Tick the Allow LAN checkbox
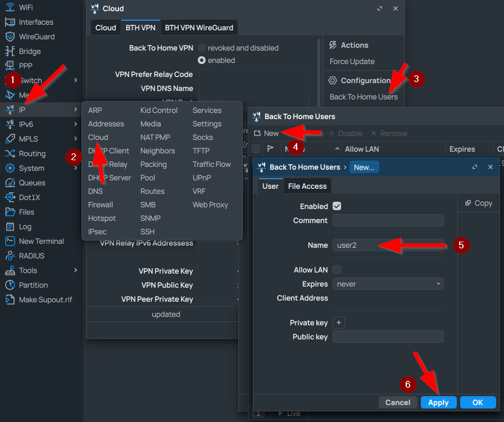The width and height of the screenshot is (504, 422). point(337,269)
